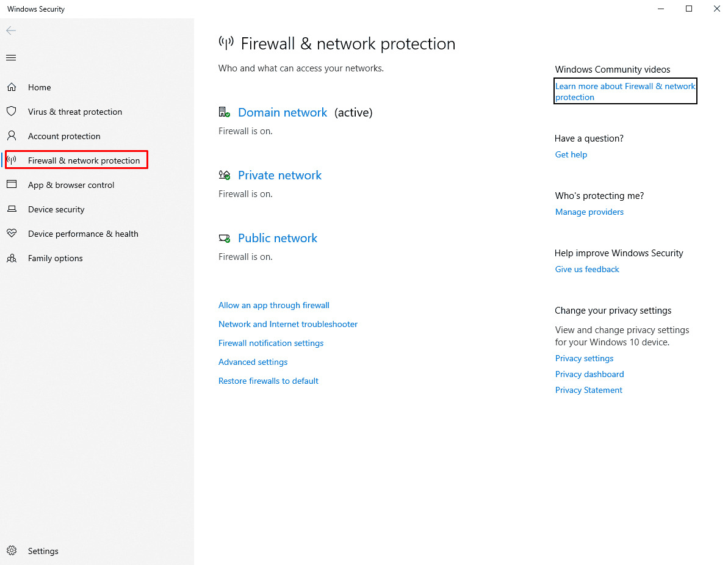Viewport: 728px width, 565px height.
Task: Click Manage providers link
Action: tap(589, 212)
